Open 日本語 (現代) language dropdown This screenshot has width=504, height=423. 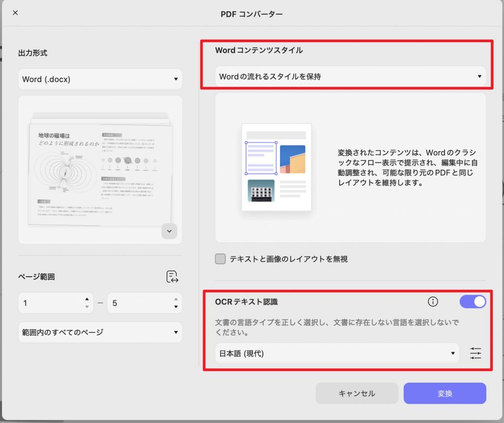(337, 353)
